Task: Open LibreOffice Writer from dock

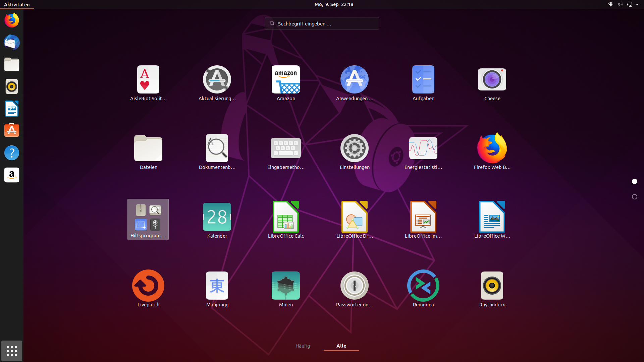Action: pos(12,109)
